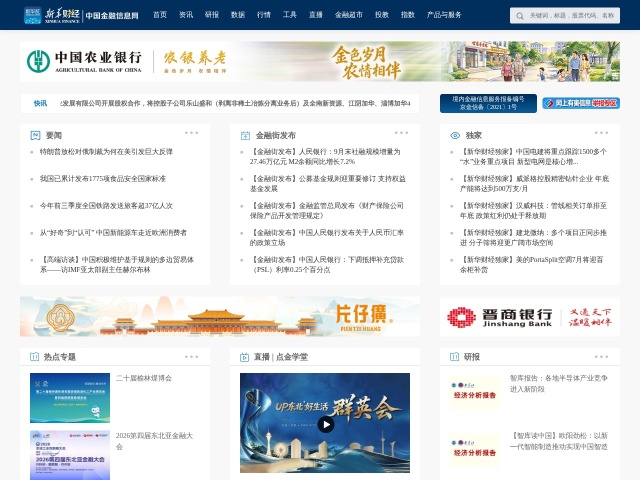Screen dimensions: 640x480
Task: Click the 研报 section icon
Action: [x=454, y=357]
